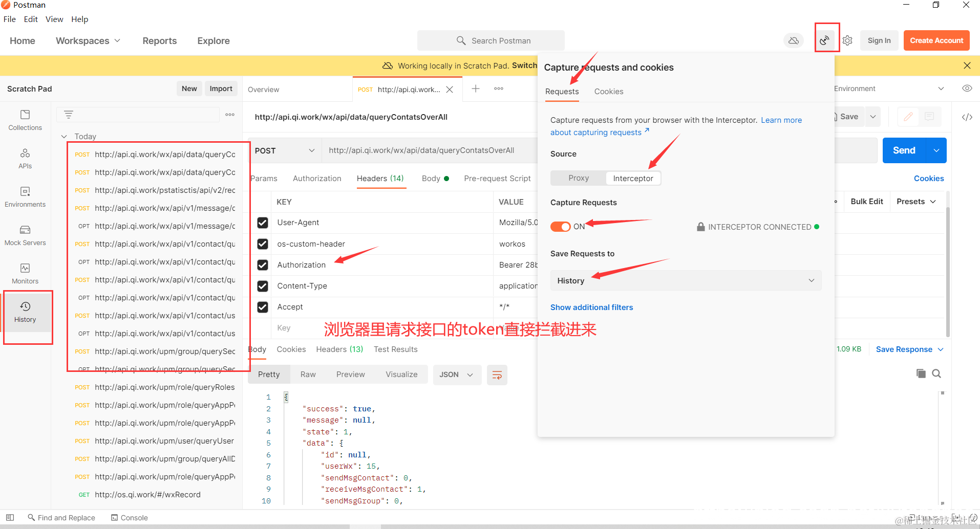Dismiss the Scratch Pad yellow banner

[967, 65]
